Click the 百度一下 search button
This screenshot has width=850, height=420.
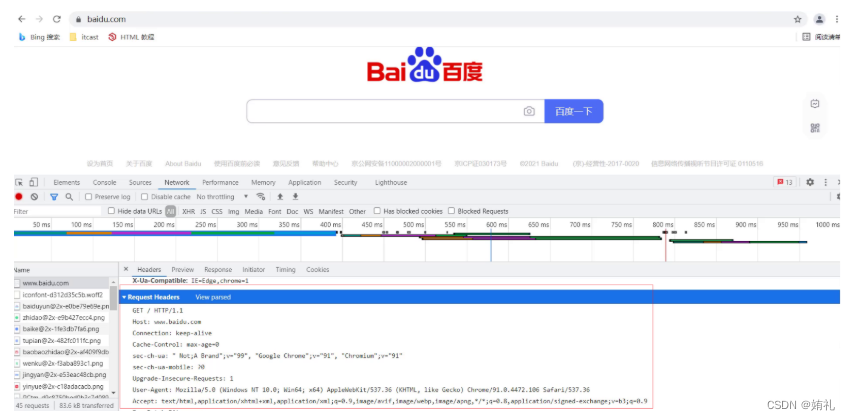(x=574, y=111)
